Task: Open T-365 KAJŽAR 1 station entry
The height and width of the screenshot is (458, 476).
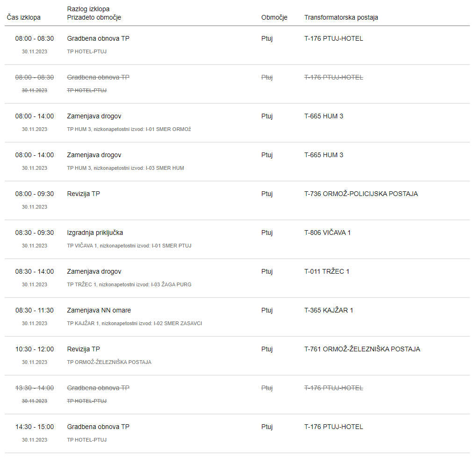Action: pos(328,310)
